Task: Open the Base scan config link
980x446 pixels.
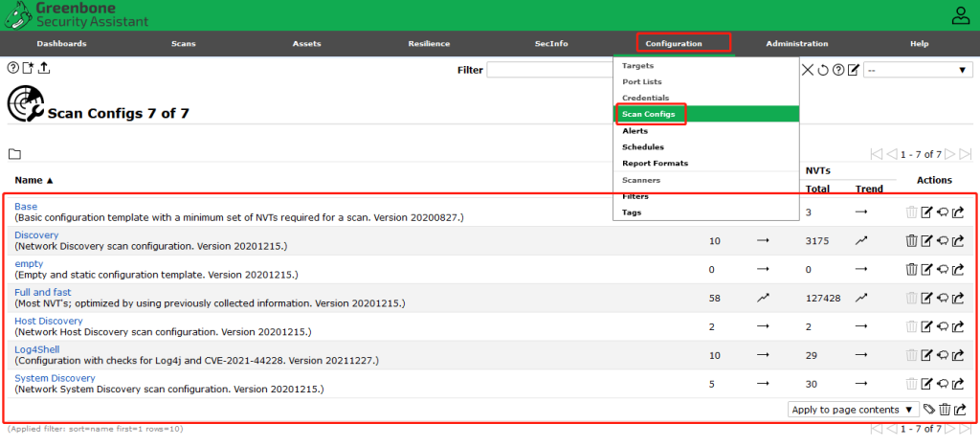Action: tap(26, 207)
